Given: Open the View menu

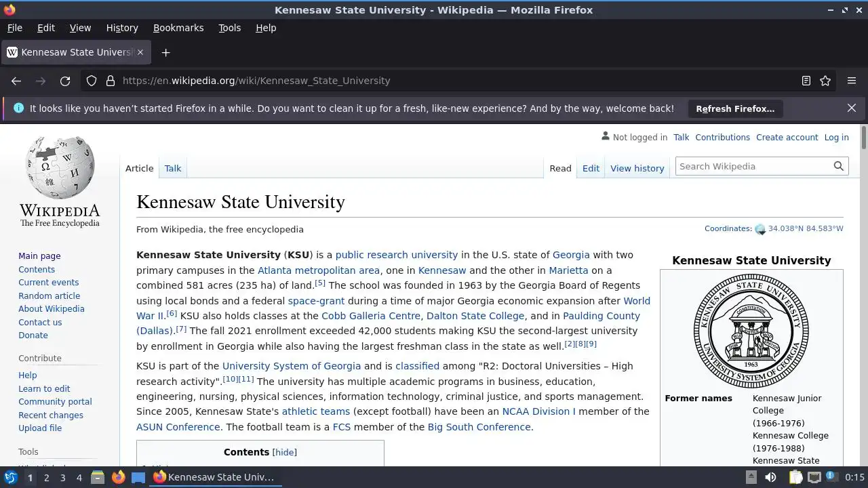Looking at the screenshot, I should coord(80,28).
